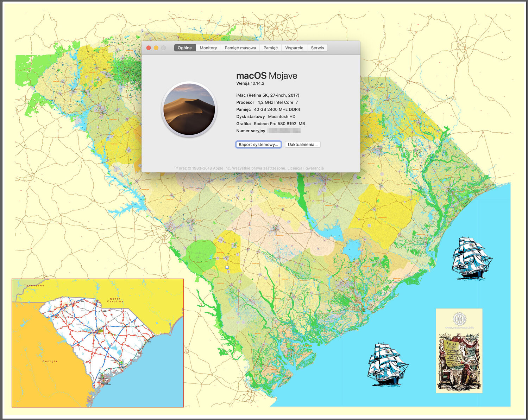Click the Atlas title page illustration
Image resolution: width=528 pixels, height=420 pixels.
pos(459,362)
